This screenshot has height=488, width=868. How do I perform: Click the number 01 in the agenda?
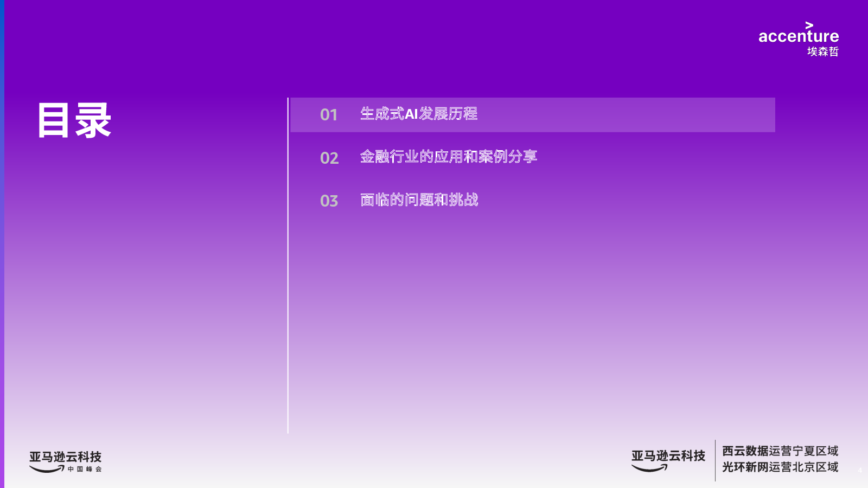[x=329, y=115]
